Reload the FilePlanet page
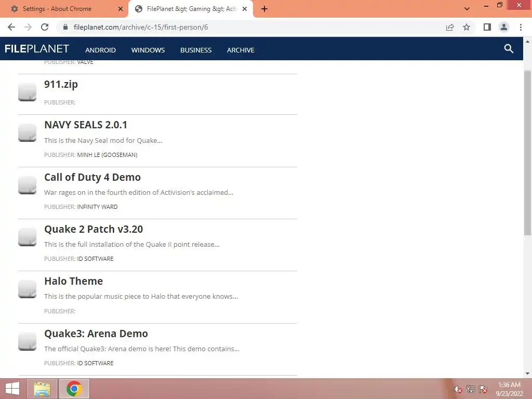Viewport: 532px width, 399px height. [x=45, y=27]
